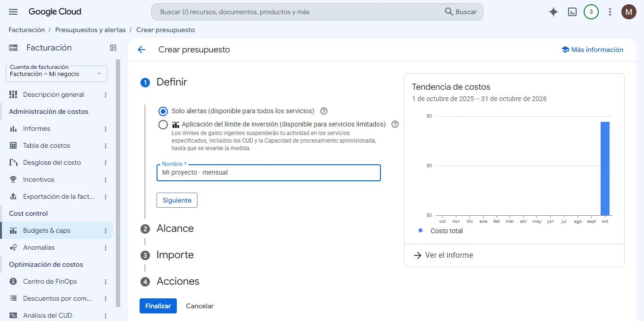This screenshot has width=644, height=321.
Task: Click the Nombre input field
Action: pos(268,173)
